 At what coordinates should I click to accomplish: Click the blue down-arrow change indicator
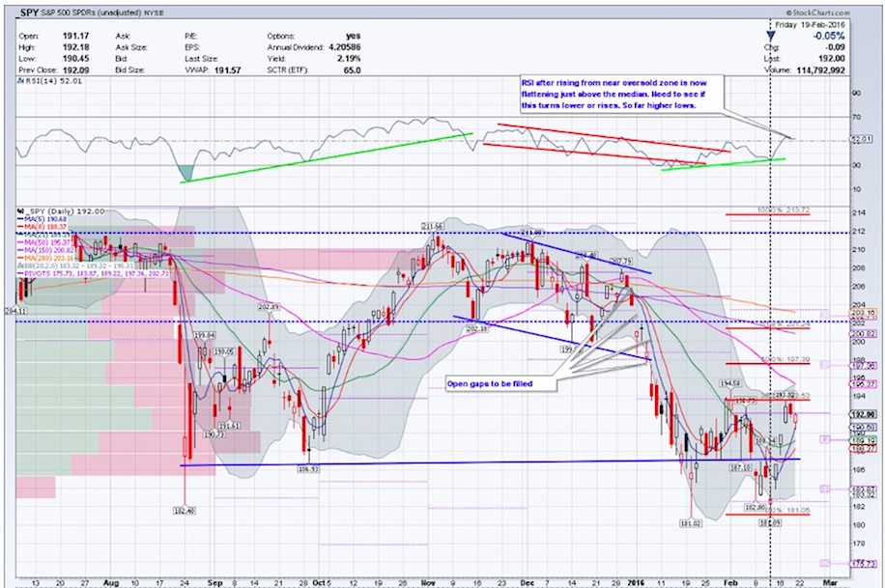(770, 36)
